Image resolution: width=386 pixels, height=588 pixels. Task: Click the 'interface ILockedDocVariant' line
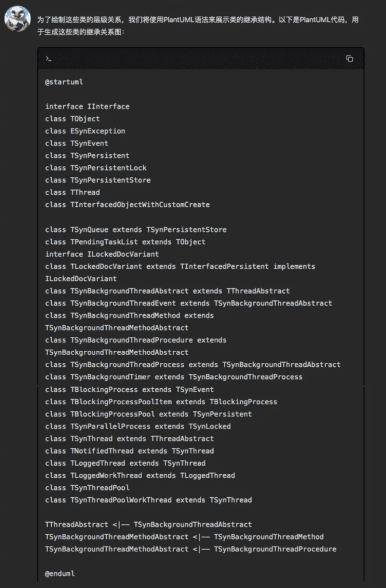[x=102, y=254]
